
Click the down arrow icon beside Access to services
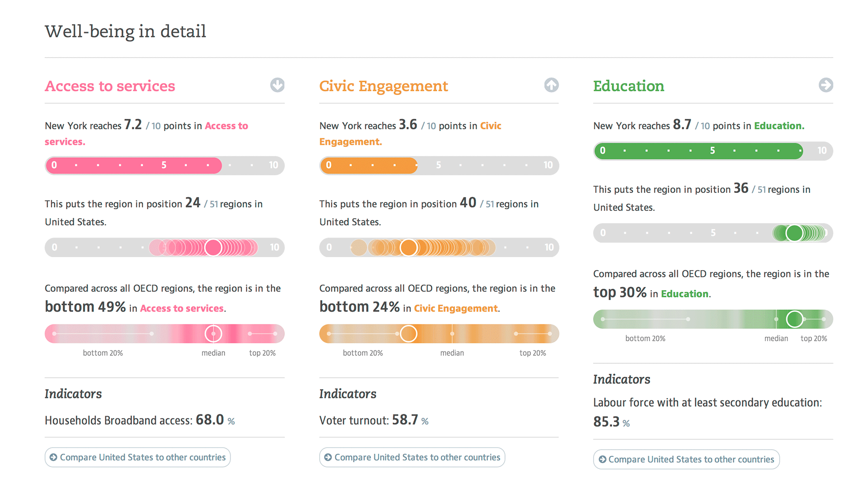click(277, 85)
